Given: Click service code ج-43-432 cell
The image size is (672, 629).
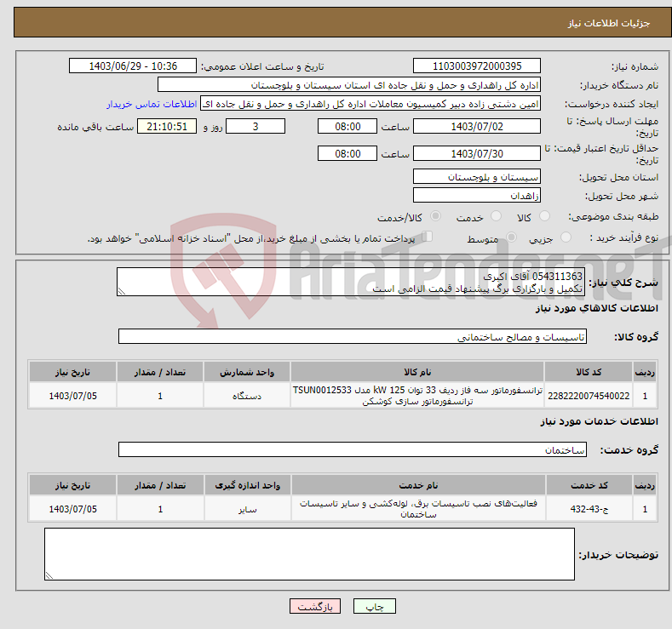Looking at the screenshot, I should point(589,509).
